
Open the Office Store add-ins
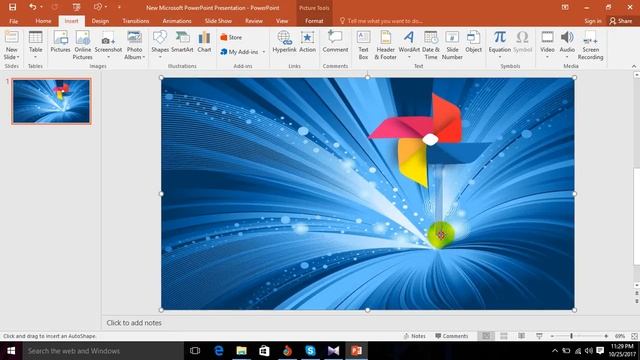(231, 37)
